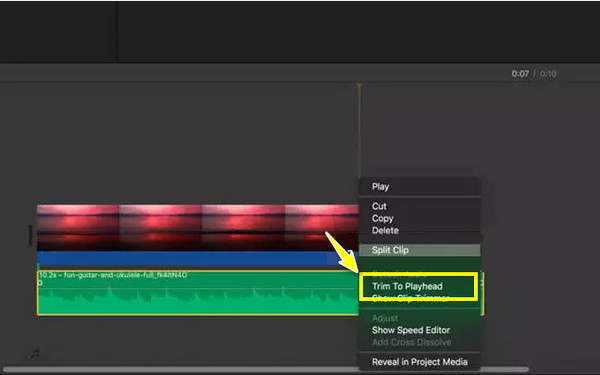600x375 pixels.
Task: Click Reveal in Project Media
Action: point(419,362)
